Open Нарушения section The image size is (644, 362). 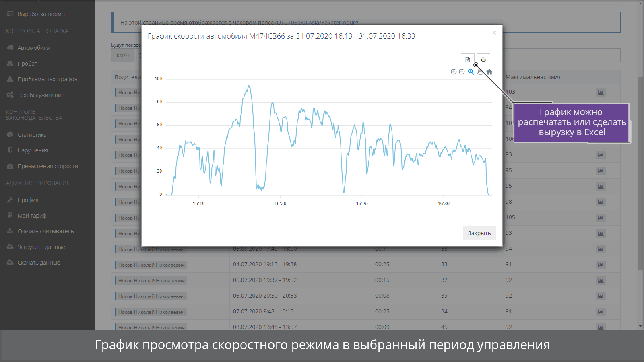point(33,150)
